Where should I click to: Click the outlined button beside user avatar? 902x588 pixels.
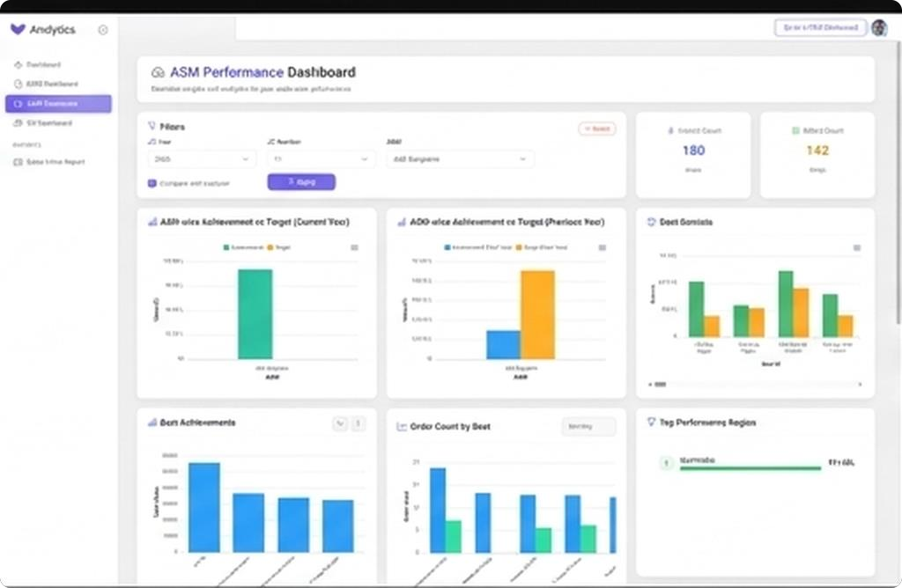pos(820,27)
